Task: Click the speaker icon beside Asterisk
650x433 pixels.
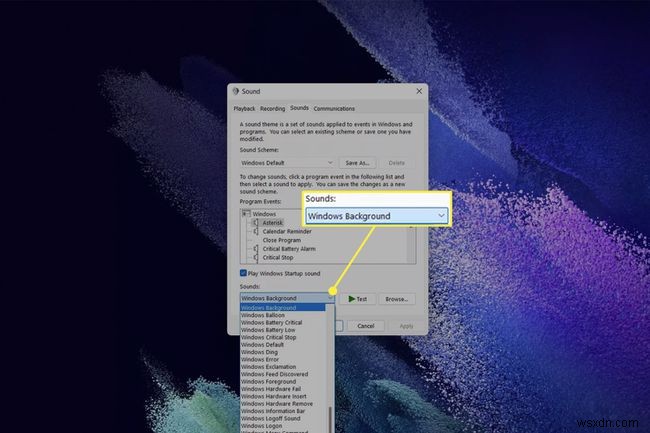Action: coord(256,223)
